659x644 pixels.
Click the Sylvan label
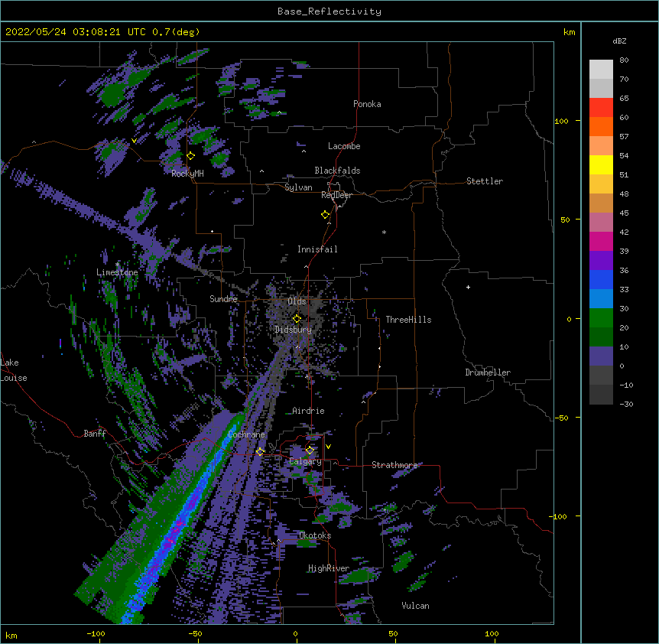pos(298,187)
